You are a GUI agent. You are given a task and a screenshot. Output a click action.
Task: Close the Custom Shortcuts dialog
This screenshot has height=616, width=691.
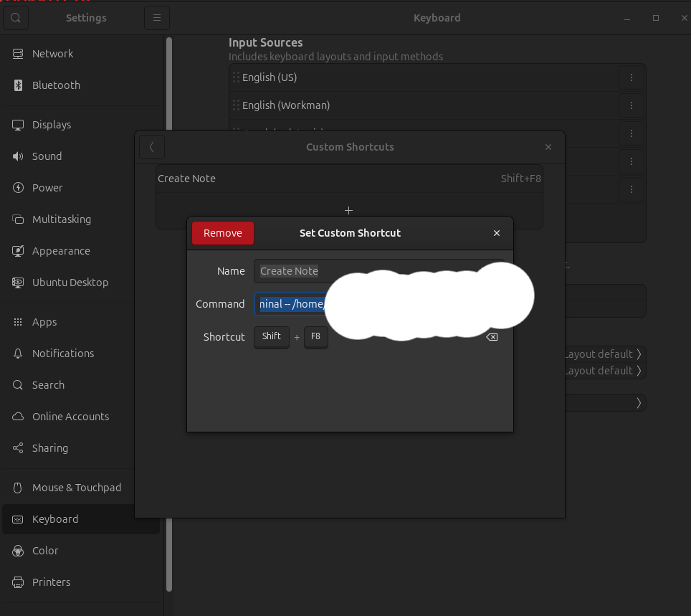coord(548,147)
